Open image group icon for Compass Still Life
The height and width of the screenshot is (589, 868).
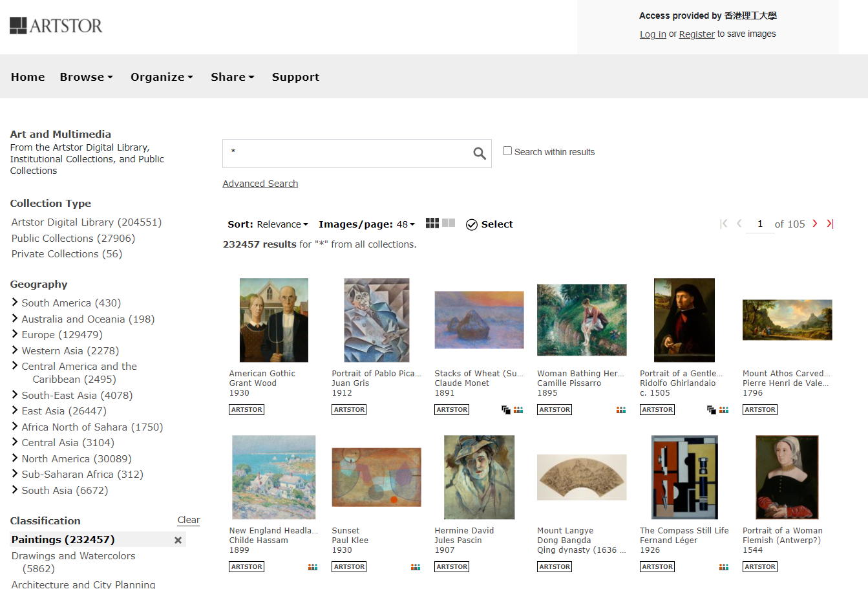724,567
